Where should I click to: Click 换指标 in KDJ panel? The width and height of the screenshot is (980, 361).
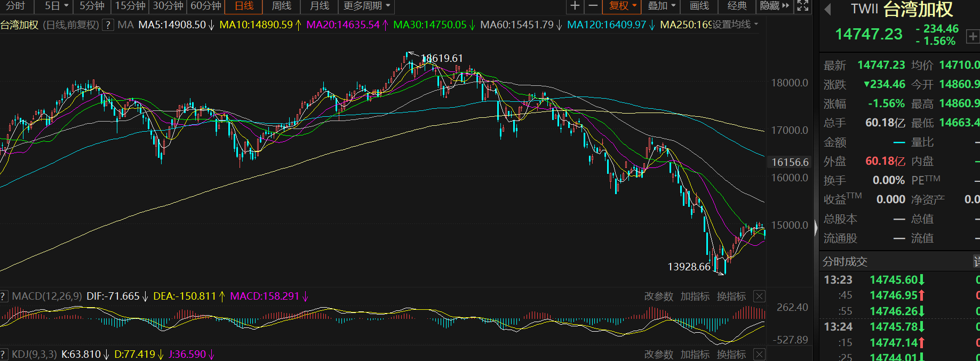pos(731,355)
